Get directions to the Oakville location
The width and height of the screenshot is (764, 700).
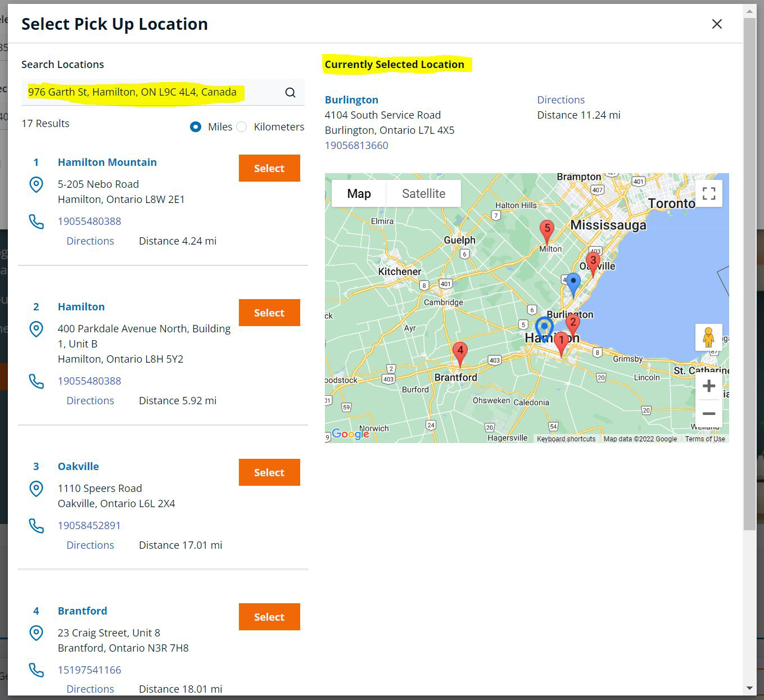pos(90,545)
